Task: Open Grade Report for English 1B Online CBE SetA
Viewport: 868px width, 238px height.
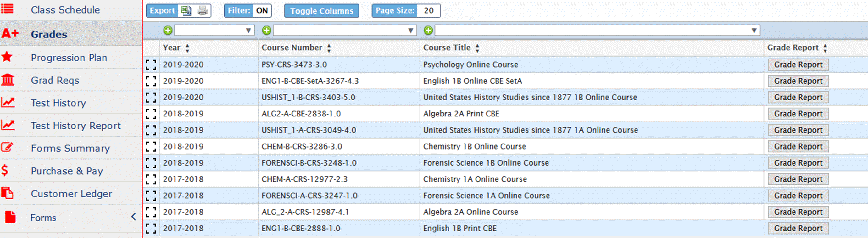Action: click(798, 81)
